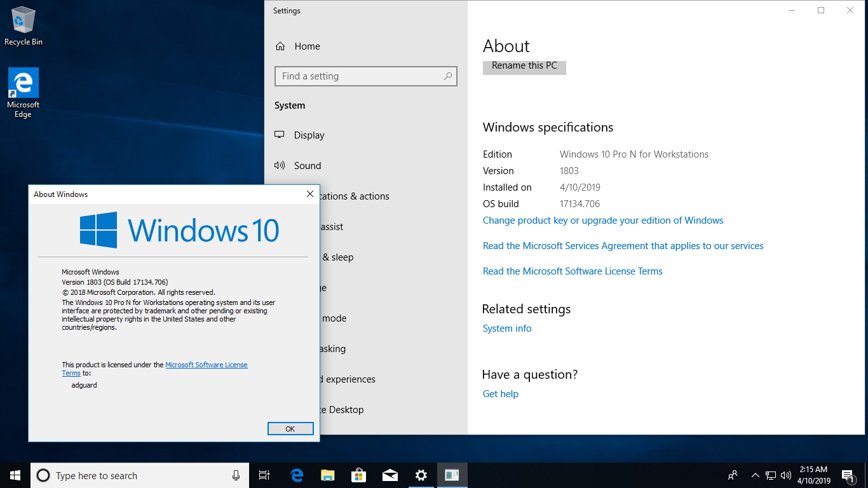Minimize the Settings window
The width and height of the screenshot is (868, 488).
(x=792, y=10)
